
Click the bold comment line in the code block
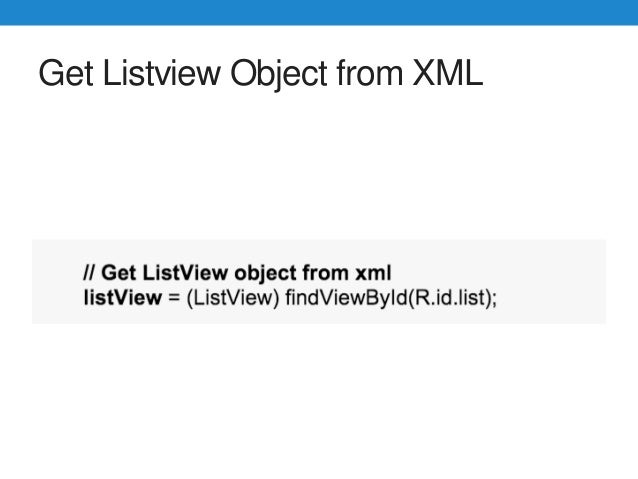click(x=238, y=272)
